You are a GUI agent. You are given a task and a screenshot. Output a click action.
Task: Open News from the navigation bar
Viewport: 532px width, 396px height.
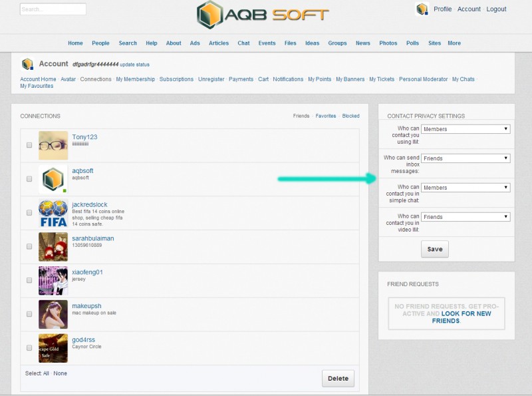362,43
